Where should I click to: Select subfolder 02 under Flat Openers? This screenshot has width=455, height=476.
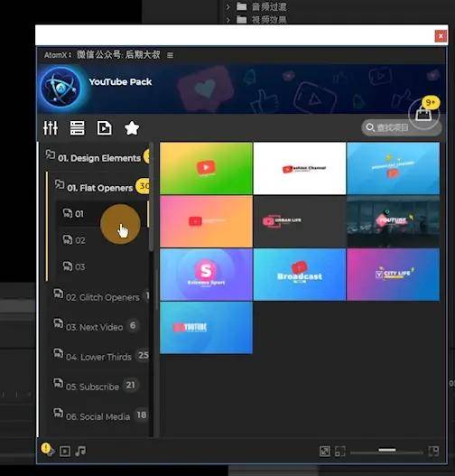point(102,240)
